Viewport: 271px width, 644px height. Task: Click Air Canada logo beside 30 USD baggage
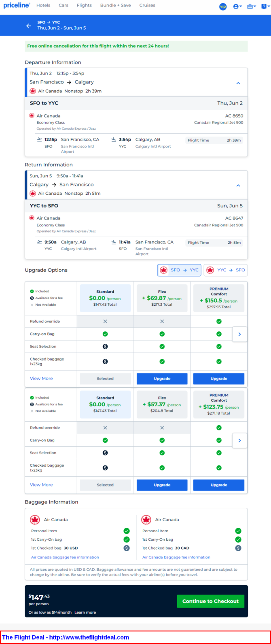coord(35,520)
